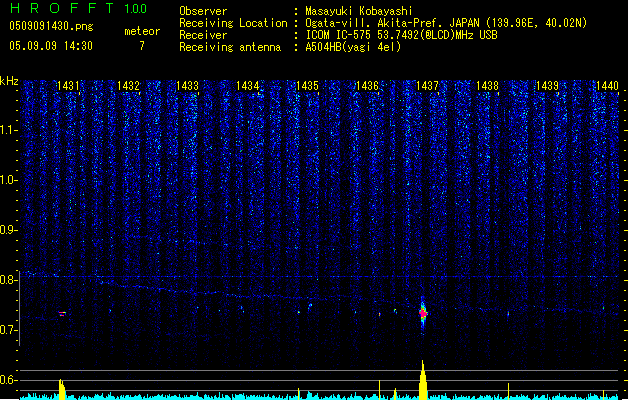Screen dimensions: 629x400
Task: Click the 1432 time marker
Action: [x=128, y=86]
